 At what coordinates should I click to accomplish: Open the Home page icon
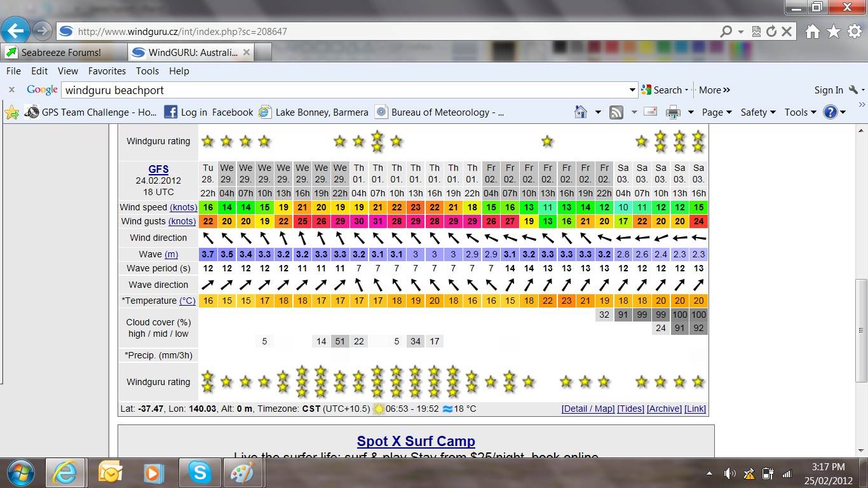[812, 31]
